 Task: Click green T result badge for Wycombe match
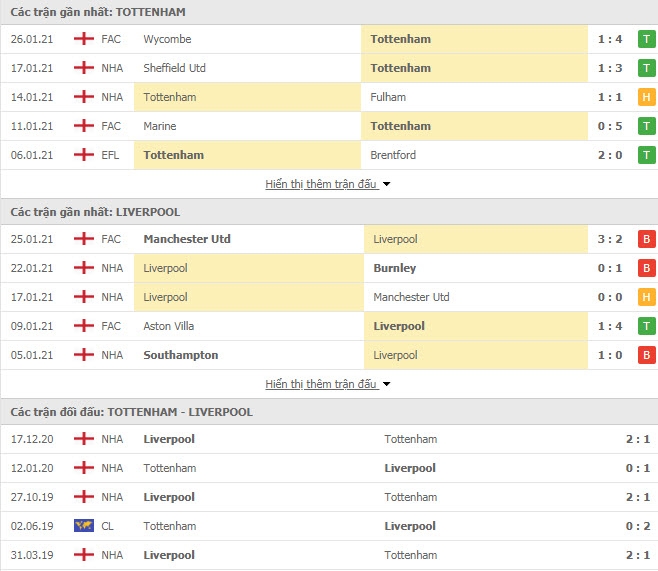(x=646, y=39)
